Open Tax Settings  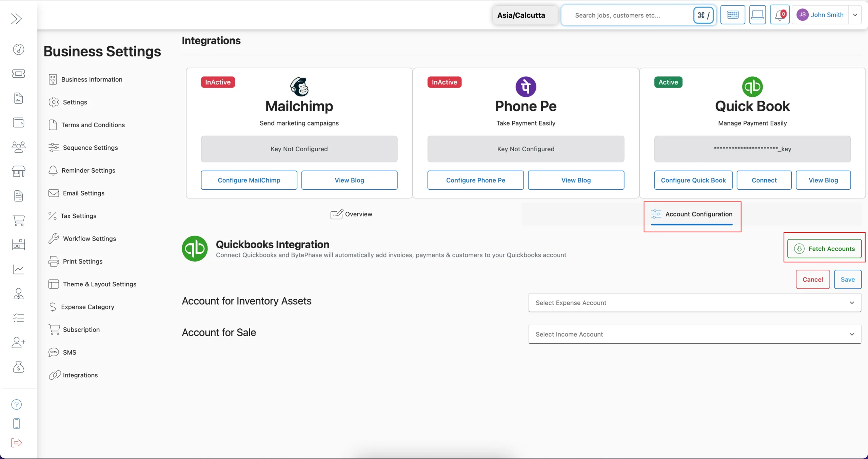coord(73,216)
